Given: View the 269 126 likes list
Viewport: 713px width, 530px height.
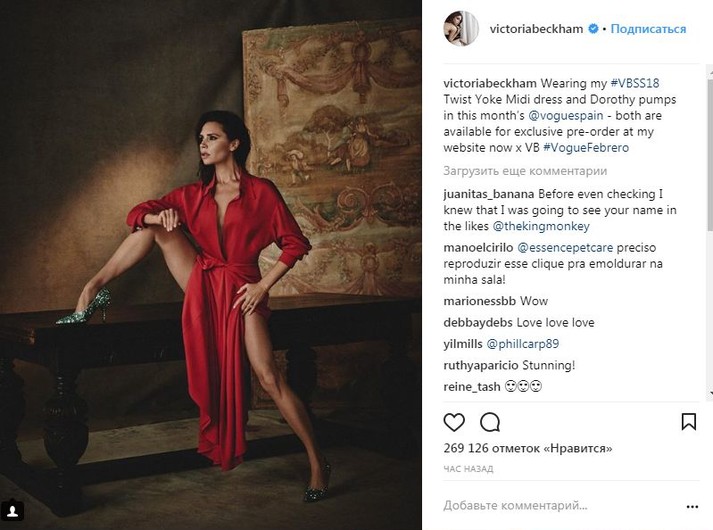Looking at the screenshot, I should click(x=528, y=448).
